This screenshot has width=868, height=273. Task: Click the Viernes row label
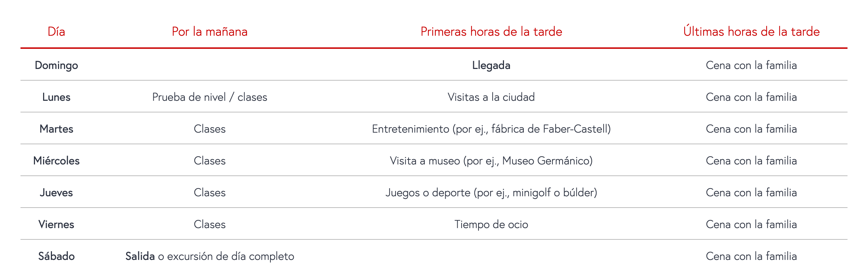(x=56, y=225)
